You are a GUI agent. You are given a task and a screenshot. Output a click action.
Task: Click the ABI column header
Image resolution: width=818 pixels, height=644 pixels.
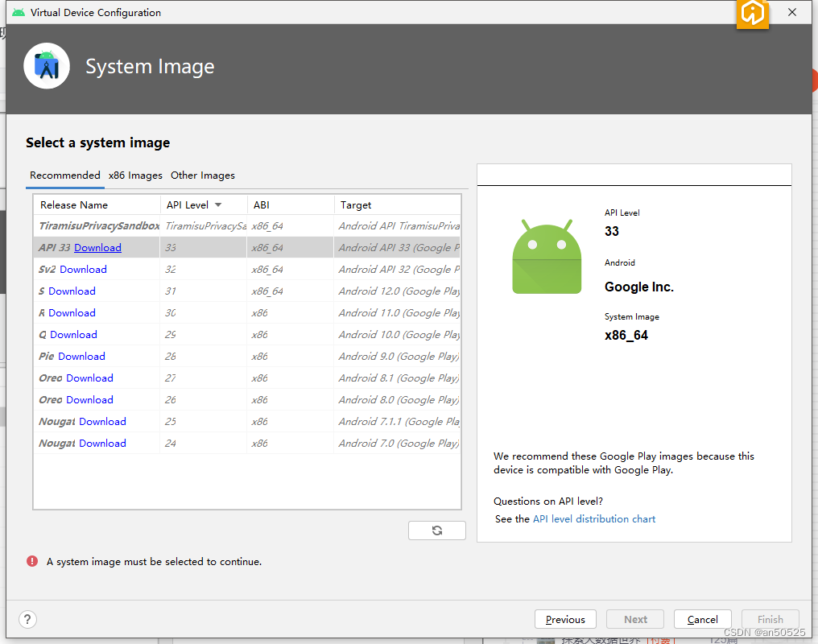tap(262, 204)
